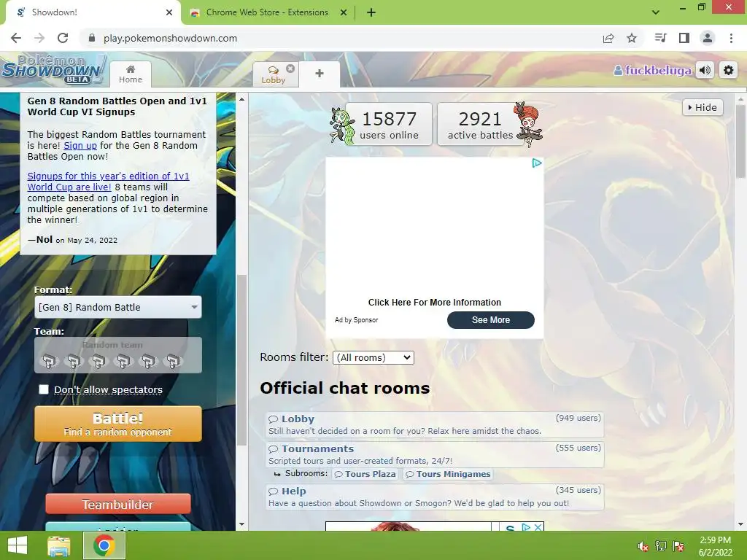This screenshot has height=560, width=747.
Task: Hide the rooms panel
Action: pos(703,108)
